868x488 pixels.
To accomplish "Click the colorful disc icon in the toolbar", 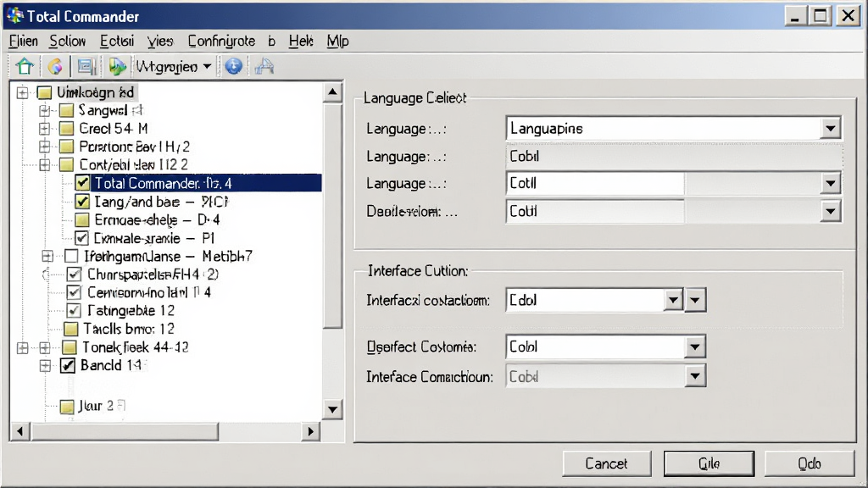I will (x=55, y=67).
